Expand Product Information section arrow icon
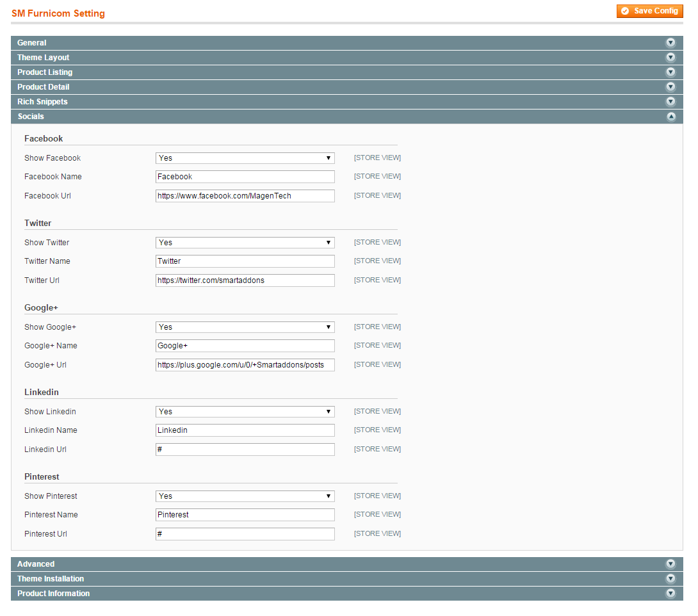Screen dimensions: 698x616 (x=670, y=594)
